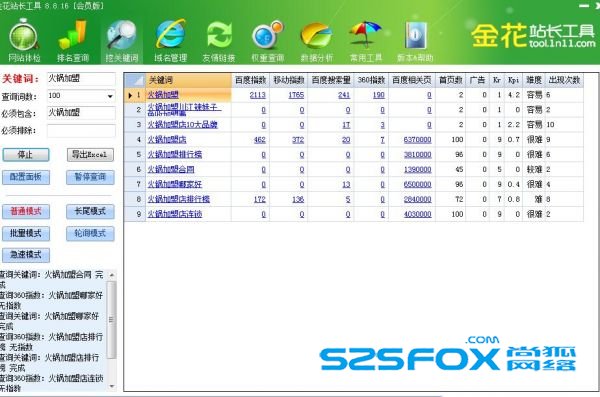
Task: Click Baidu index value 172
Action: pyautogui.click(x=259, y=199)
